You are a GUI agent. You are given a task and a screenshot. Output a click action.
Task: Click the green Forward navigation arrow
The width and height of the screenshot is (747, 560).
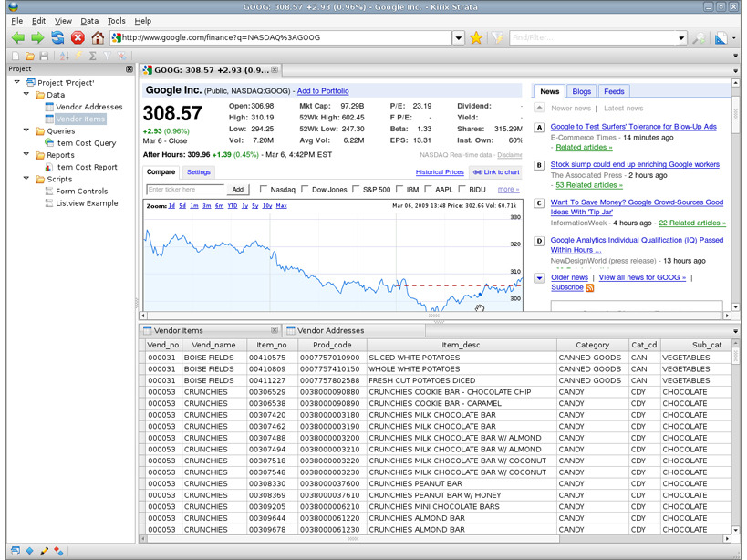click(x=37, y=37)
